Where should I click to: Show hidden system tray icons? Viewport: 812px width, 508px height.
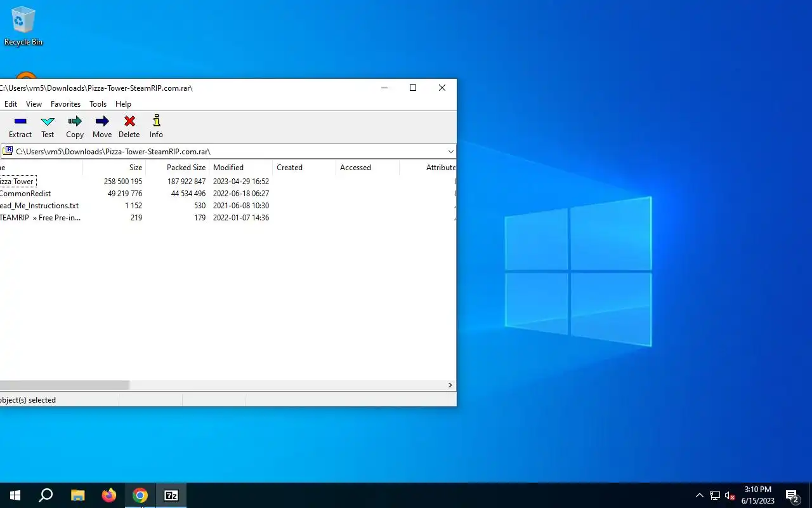(700, 495)
